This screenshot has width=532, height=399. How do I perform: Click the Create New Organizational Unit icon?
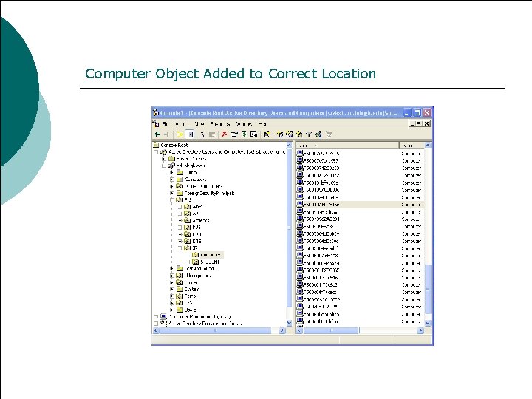pyautogui.click(x=299, y=134)
